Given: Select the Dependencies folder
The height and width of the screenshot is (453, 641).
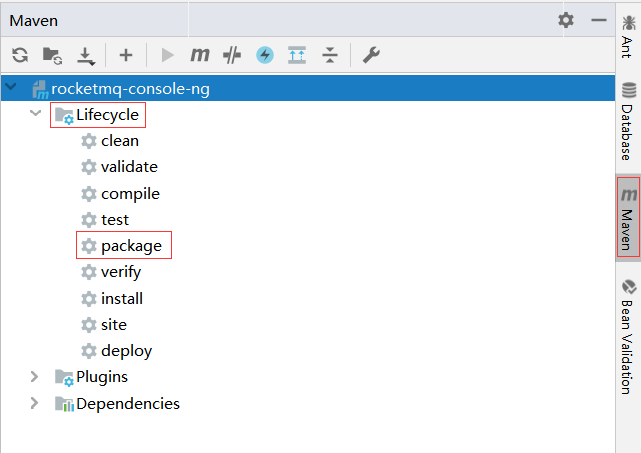Looking at the screenshot, I should click(x=118, y=404).
